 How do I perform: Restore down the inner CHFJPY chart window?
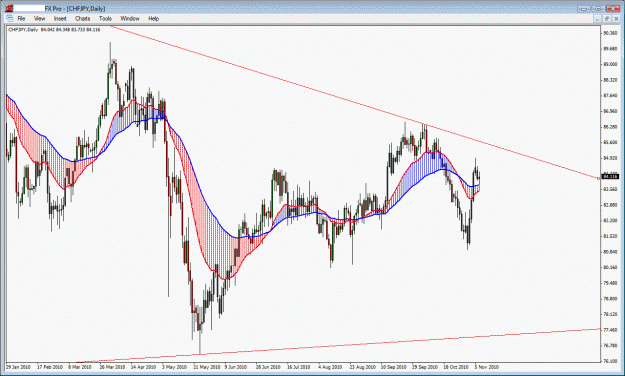coord(606,19)
